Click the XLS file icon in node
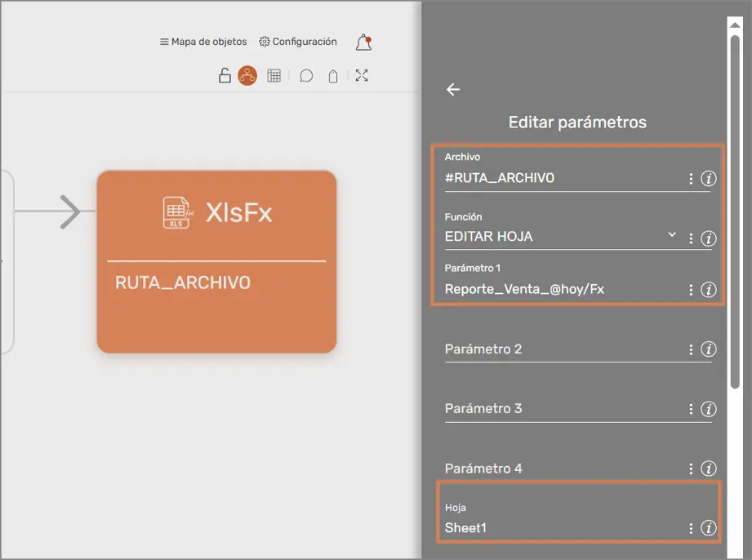Screen dimensions: 752x560 point(177,212)
